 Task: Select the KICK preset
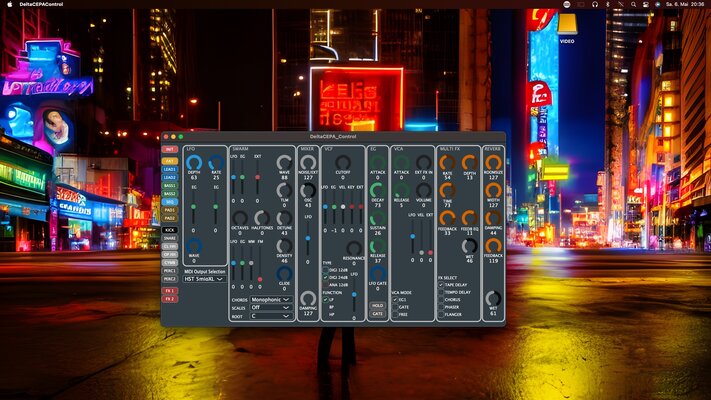point(170,230)
